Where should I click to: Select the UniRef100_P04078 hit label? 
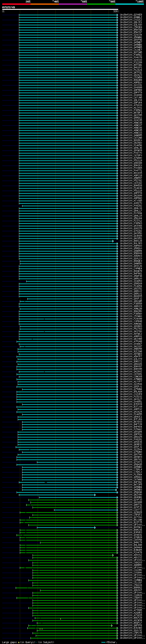coord(131,58)
